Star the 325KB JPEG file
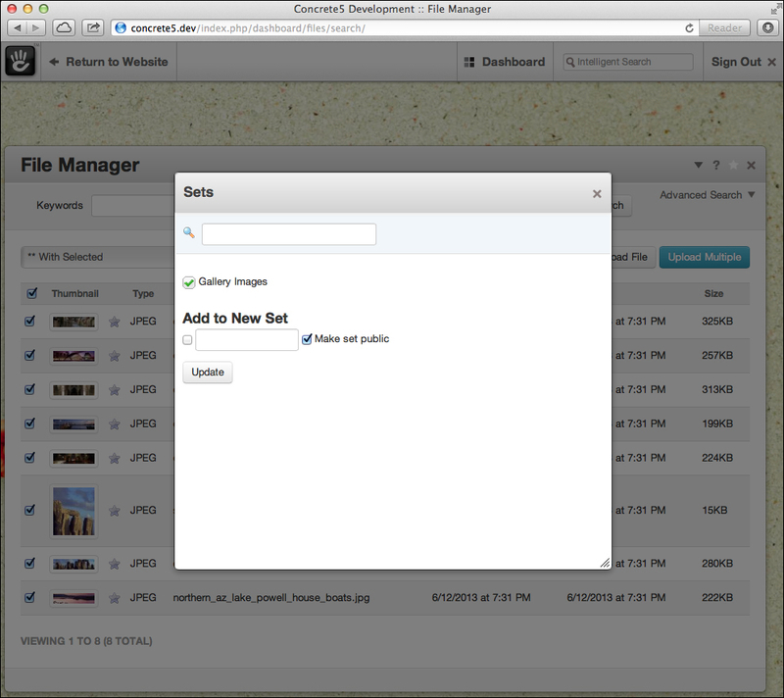The image size is (784, 698). (115, 322)
